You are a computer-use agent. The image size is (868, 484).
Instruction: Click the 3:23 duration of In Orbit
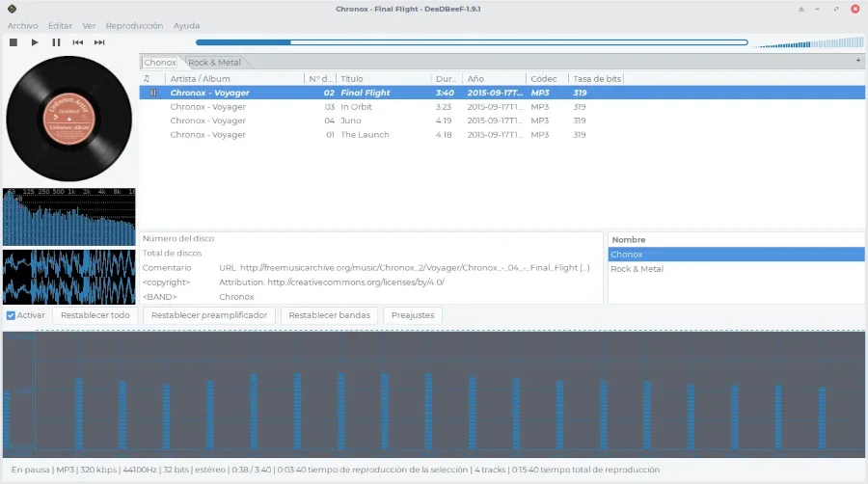tap(444, 107)
